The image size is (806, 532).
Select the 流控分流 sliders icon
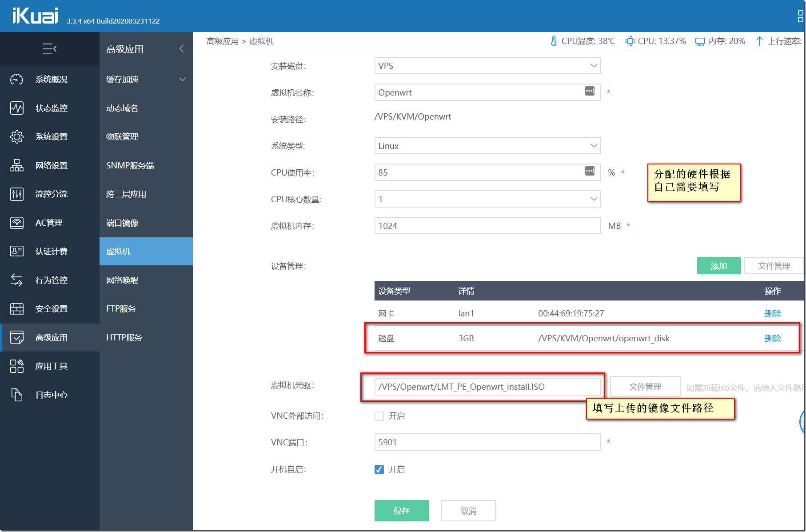click(x=17, y=194)
